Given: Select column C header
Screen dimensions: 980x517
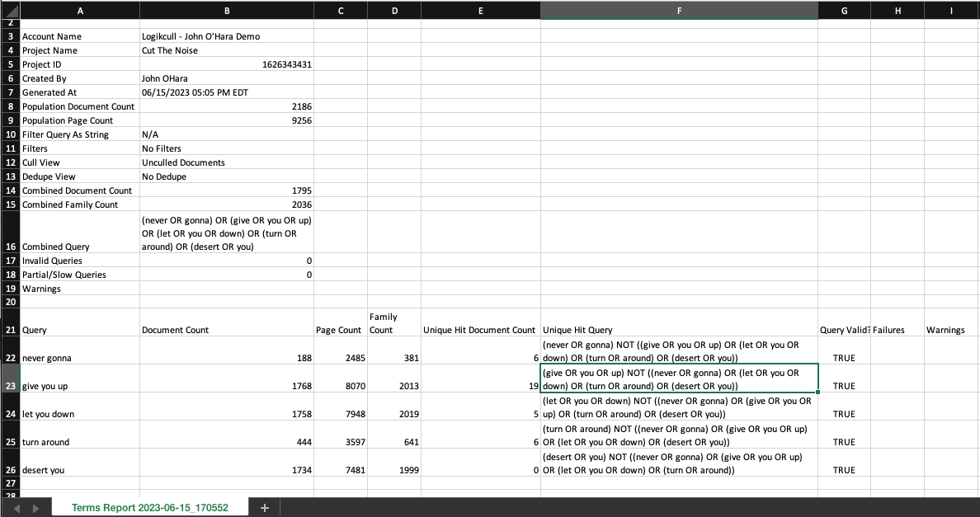Looking at the screenshot, I should 341,11.
